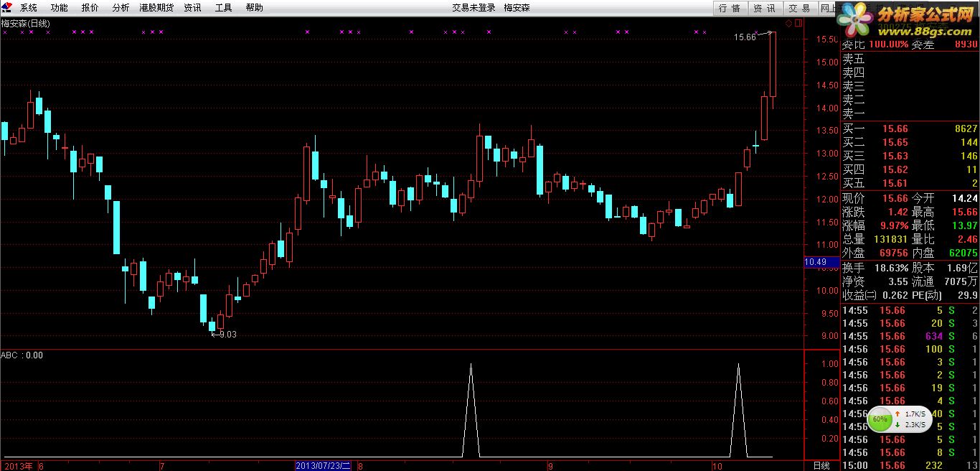Viewport: 980px width, 471px height.
Task: Click the 委比 100.00% value
Action: 888,45
